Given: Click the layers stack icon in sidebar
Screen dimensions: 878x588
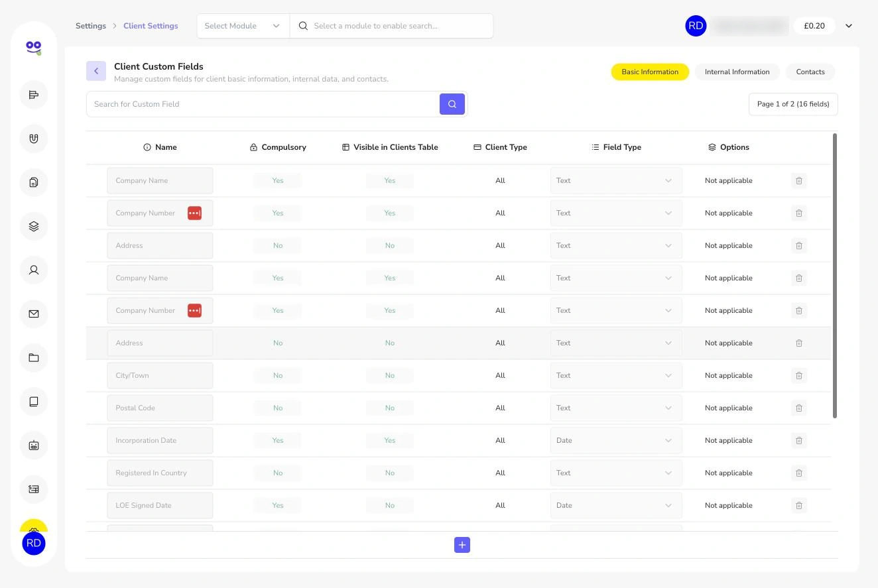Looking at the screenshot, I should 34,226.
